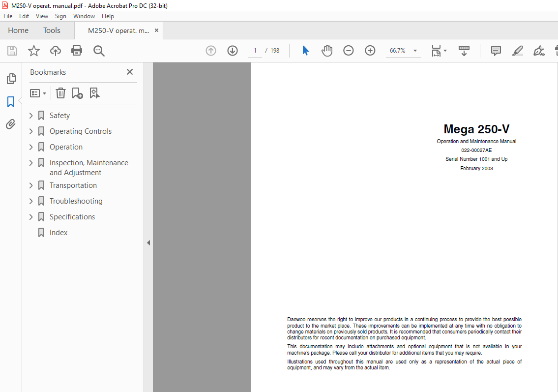558x392 pixels.
Task: Go to previous page arrow
Action: point(211,51)
